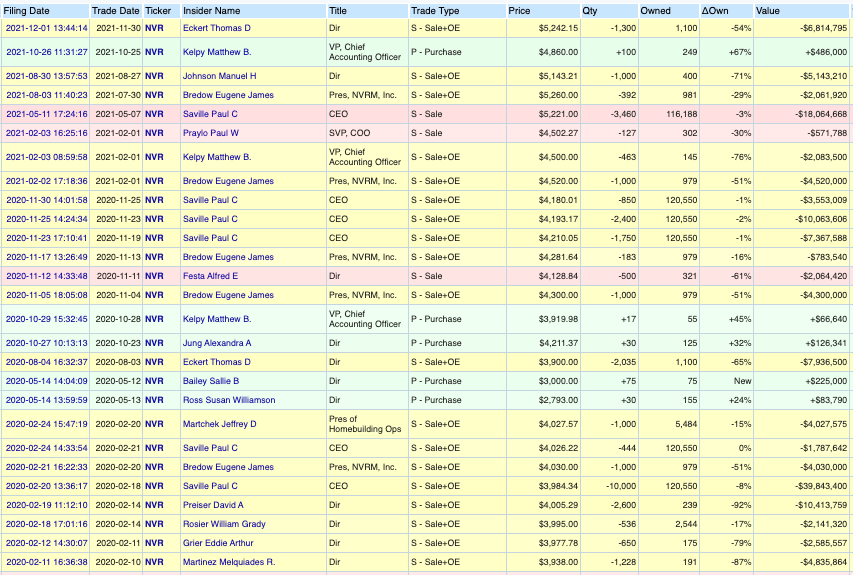The image size is (853, 575).
Task: Open Grier Eddie Arthur insider page
Action: 218,543
